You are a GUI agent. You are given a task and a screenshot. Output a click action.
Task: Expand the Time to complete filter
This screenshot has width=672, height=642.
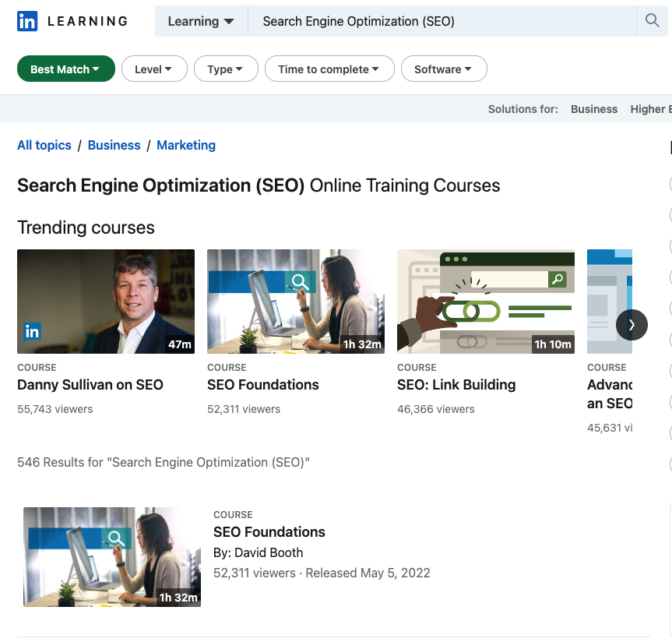(x=329, y=69)
